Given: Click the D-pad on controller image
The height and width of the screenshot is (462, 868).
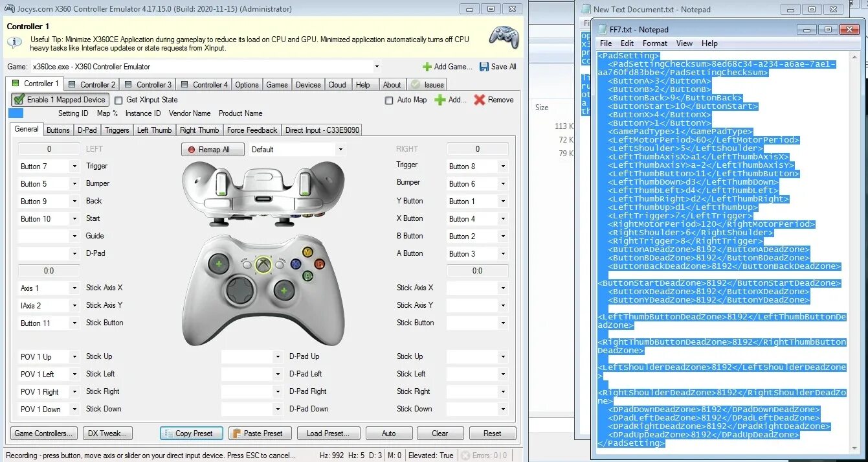Looking at the screenshot, I should tap(240, 291).
